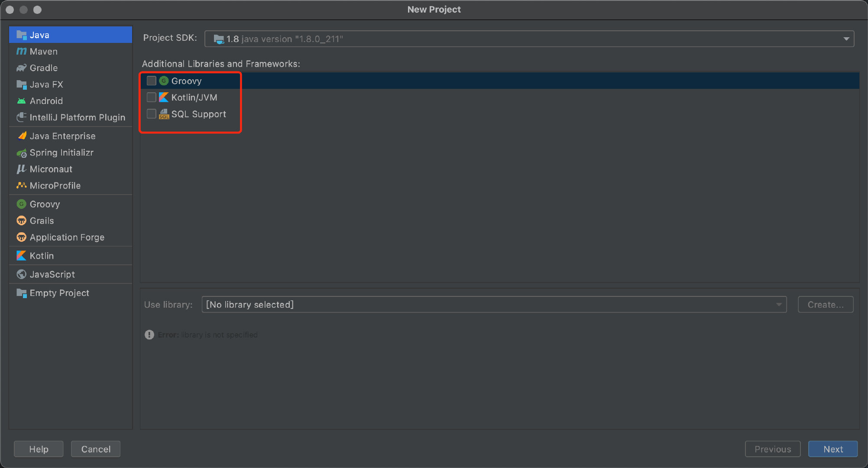Click the SQL Support label
Screen dimensions: 868x468
(199, 114)
